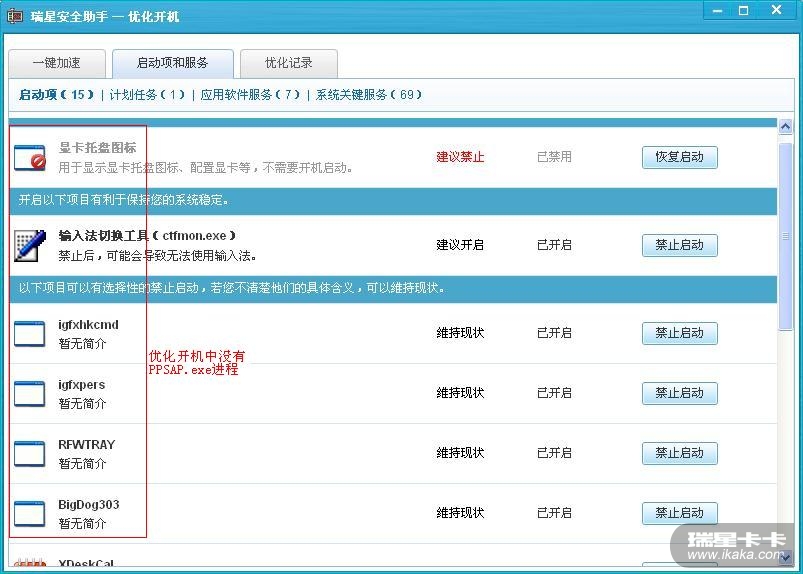This screenshot has height=574, width=803.
Task: Select the 启动项和服务 tab
Action: [173, 63]
